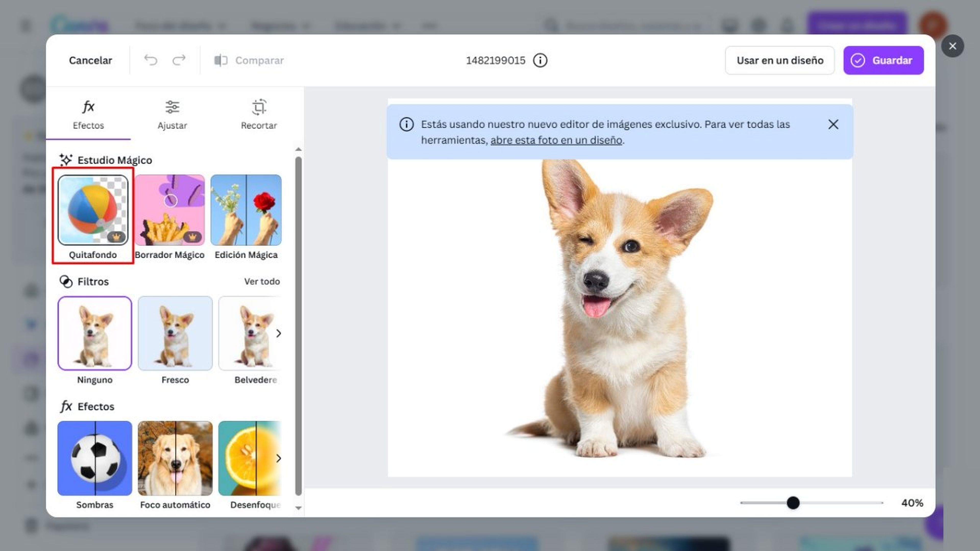Apply the Foco automático effect
The width and height of the screenshot is (980, 551).
pos(175,465)
